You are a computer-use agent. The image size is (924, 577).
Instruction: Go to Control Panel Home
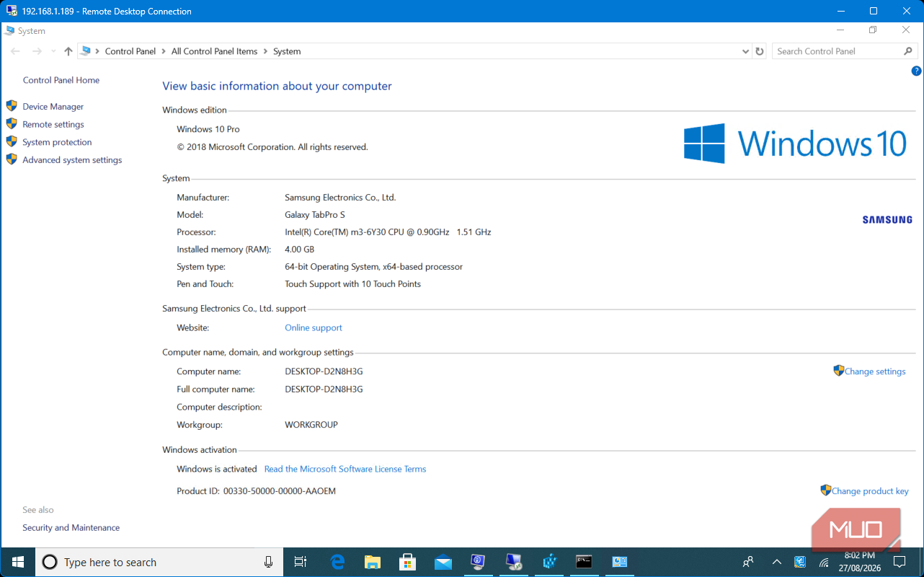61,80
